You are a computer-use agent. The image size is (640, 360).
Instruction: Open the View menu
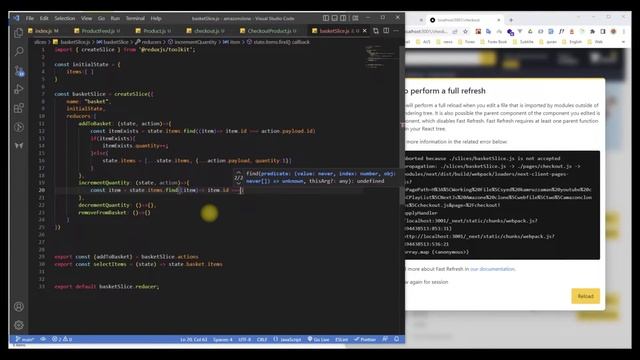86,18
